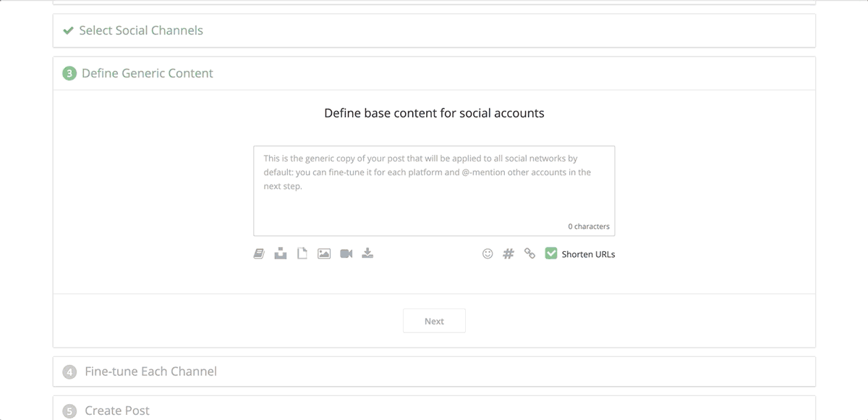Click the Next button
Screen dimensions: 868x420
coord(434,321)
